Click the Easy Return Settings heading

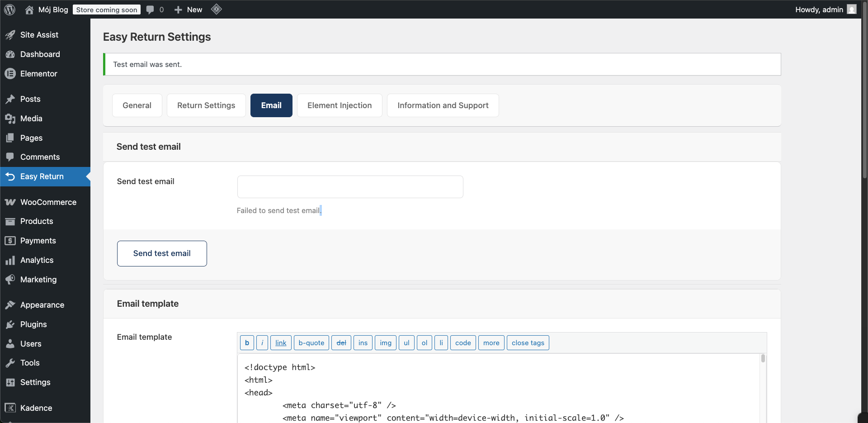point(157,37)
